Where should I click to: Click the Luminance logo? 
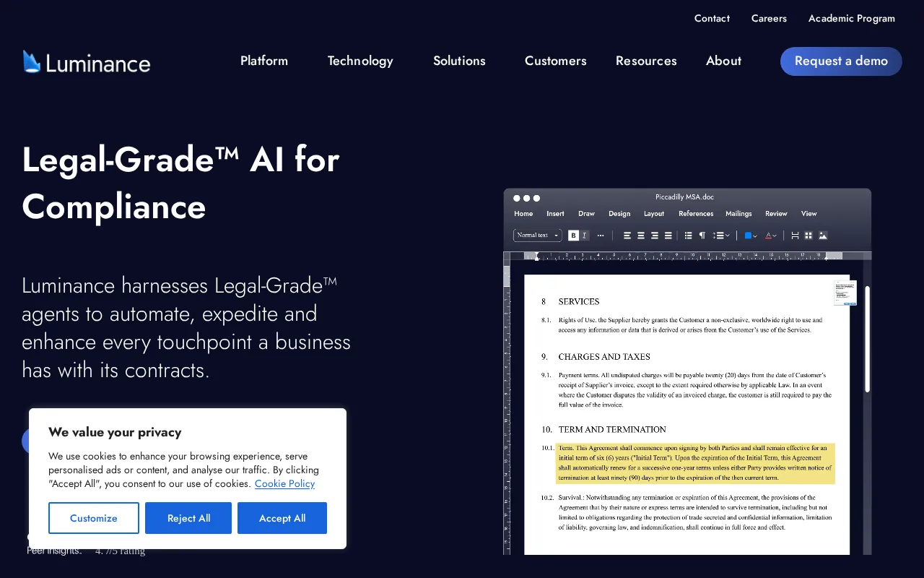coord(87,62)
